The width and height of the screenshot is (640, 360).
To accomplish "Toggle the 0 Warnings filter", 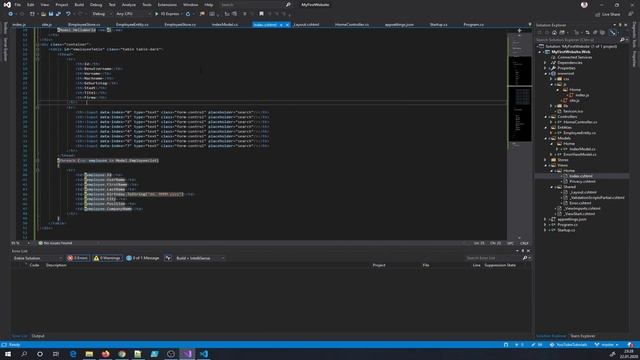I will (107, 258).
